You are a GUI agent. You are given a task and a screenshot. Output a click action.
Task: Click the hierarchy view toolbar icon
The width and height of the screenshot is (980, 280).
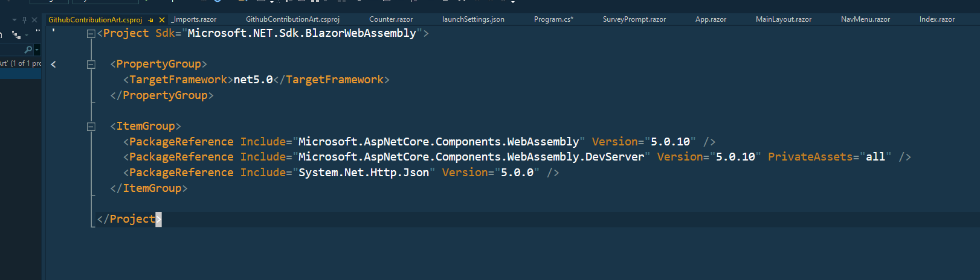[16, 35]
